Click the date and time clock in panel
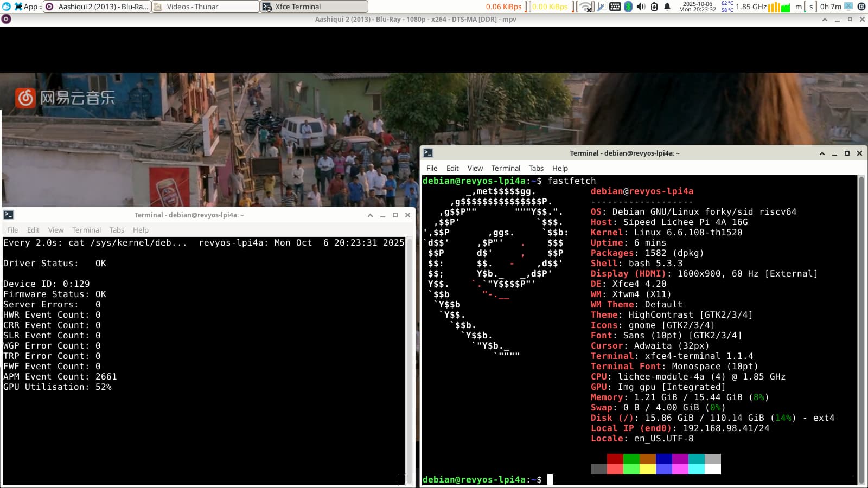This screenshot has height=488, width=868. click(697, 7)
